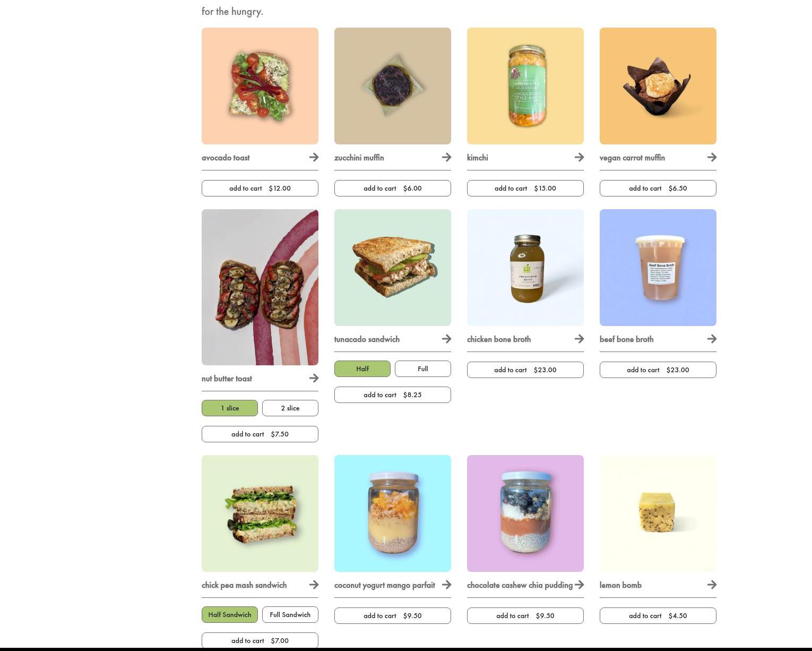Open nut butter toast details arrow
Viewport: 812px width, 651px height.
pos(314,378)
